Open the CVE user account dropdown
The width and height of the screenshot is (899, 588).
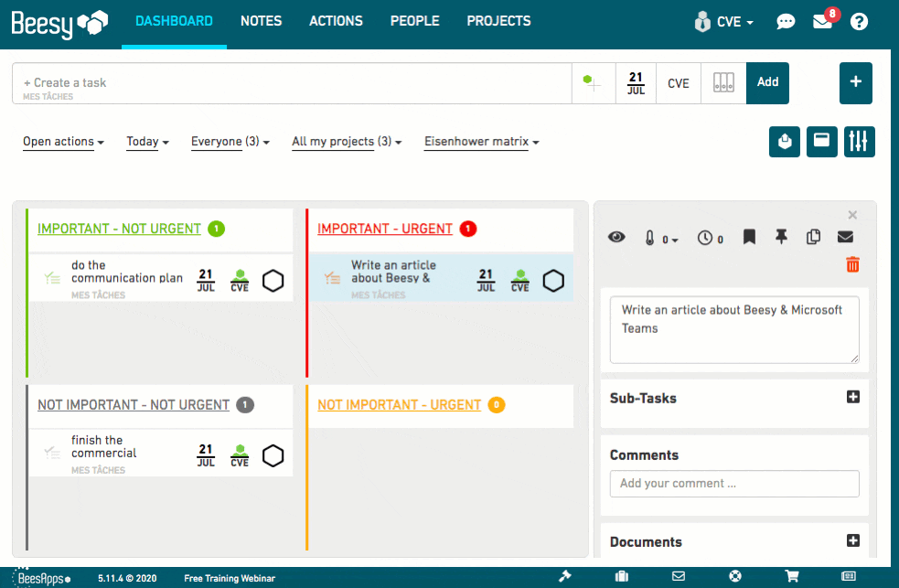pos(723,22)
